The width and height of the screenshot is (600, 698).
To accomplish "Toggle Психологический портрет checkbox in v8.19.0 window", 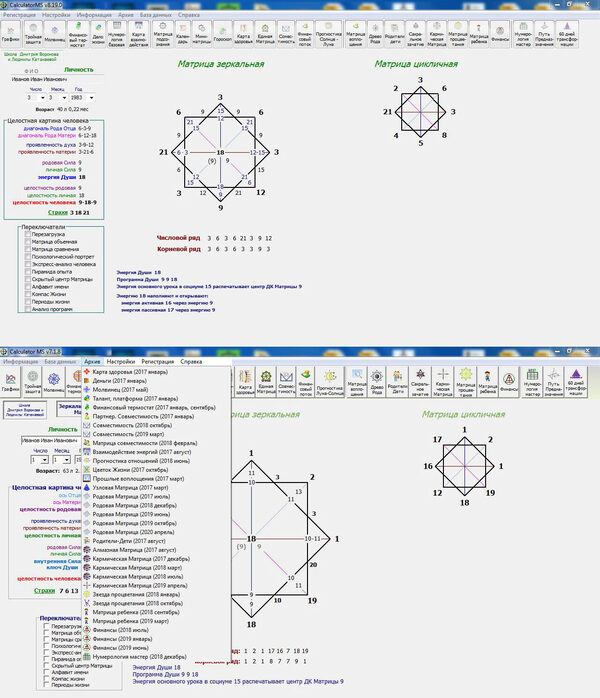I will point(26,255).
